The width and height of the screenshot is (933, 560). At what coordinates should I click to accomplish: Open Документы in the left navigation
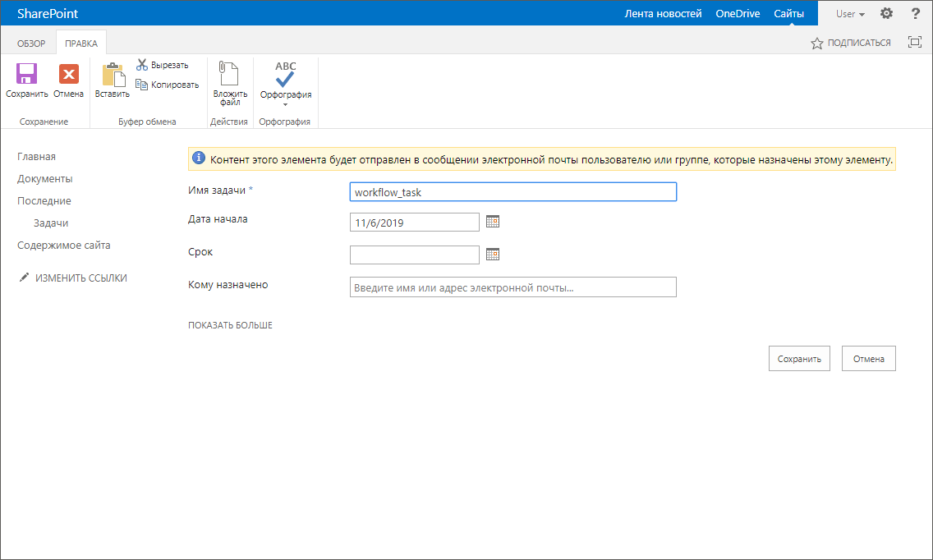point(45,179)
